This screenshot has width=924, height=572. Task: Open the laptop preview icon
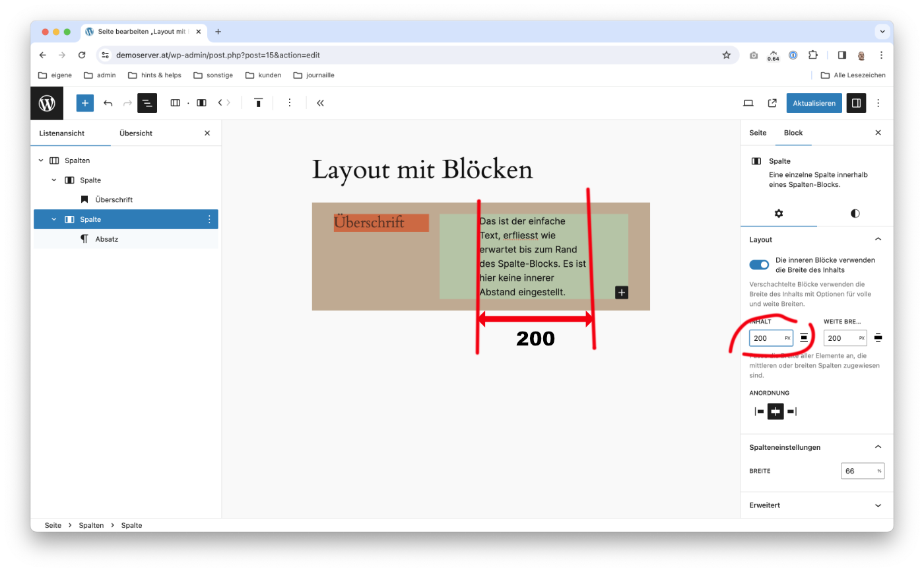[x=748, y=103]
